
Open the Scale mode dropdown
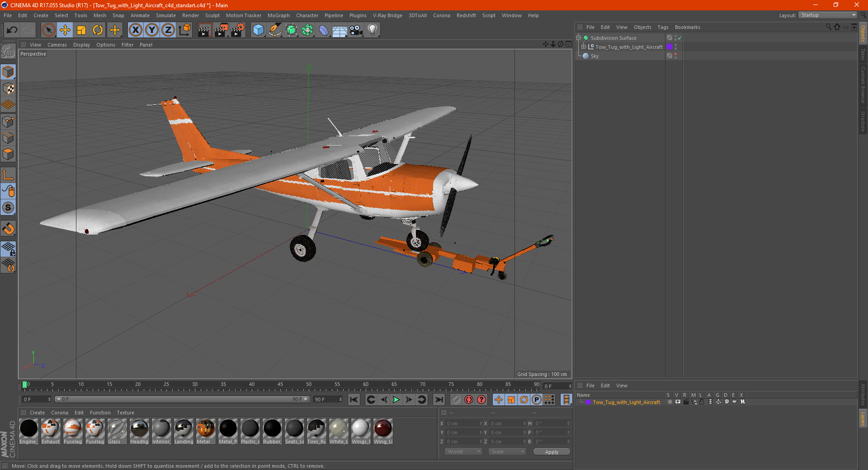point(507,451)
